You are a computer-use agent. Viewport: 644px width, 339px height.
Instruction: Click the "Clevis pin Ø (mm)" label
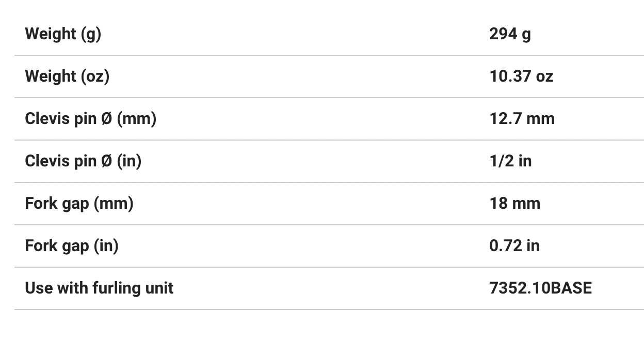coord(90,119)
